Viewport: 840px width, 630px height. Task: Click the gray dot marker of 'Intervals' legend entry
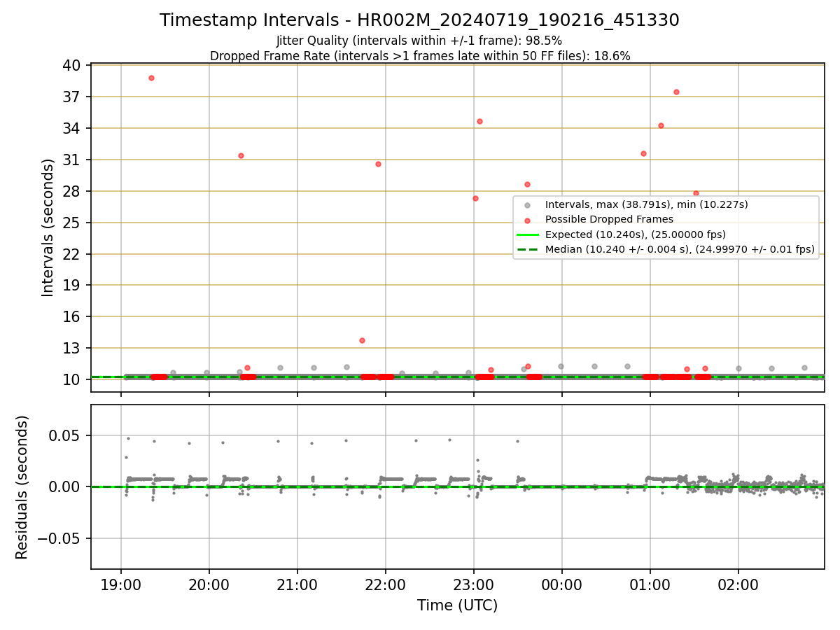(528, 205)
